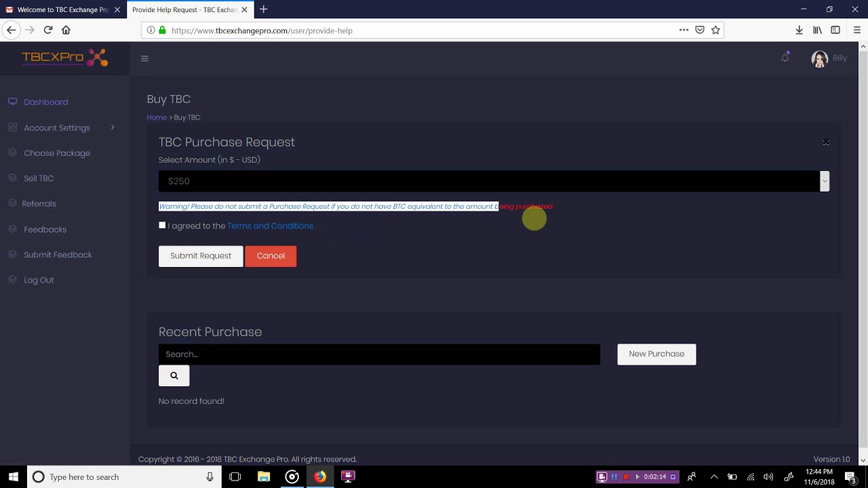
Task: Open the Terms and Conditions link
Action: pyautogui.click(x=270, y=226)
